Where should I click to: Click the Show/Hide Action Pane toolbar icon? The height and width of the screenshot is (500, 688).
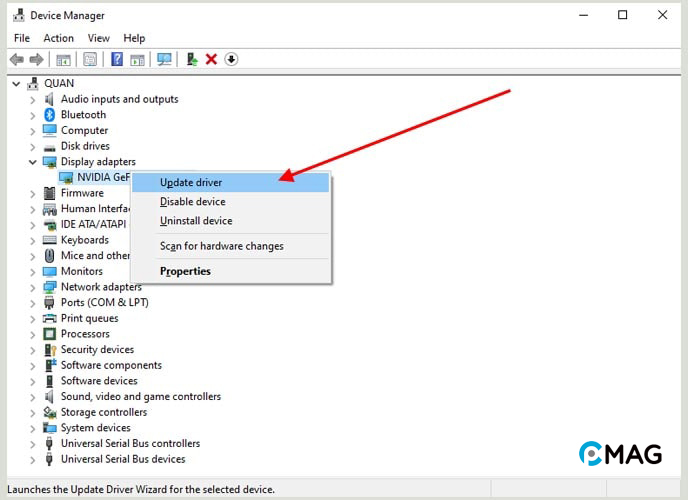137,60
